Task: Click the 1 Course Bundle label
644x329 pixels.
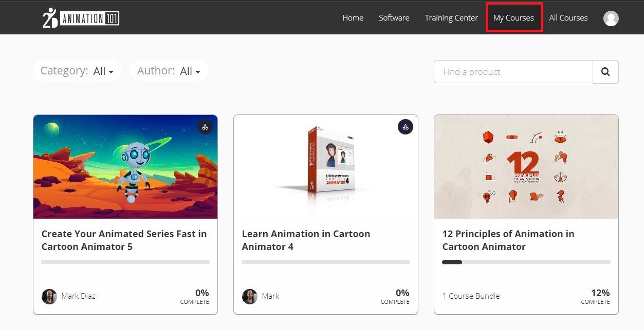Action: [x=471, y=296]
